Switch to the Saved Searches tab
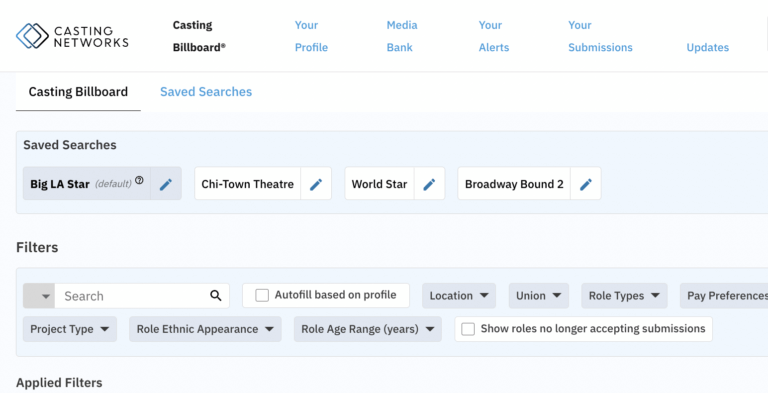768x393 pixels. point(206,92)
